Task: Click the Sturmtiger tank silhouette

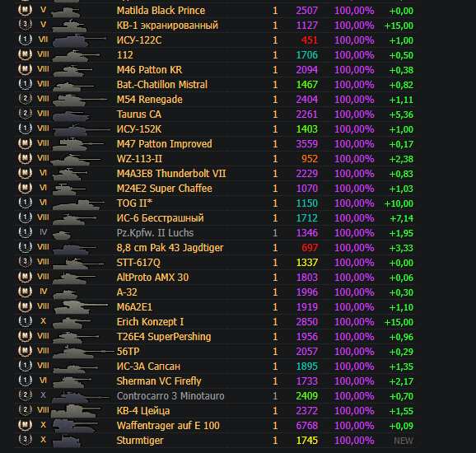Action: pyautogui.click(x=67, y=441)
